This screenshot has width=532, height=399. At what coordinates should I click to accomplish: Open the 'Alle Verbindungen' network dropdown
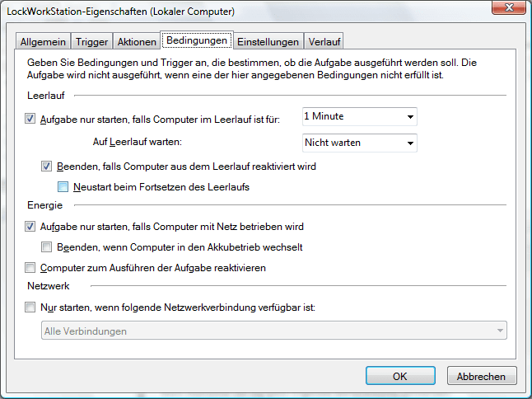[273, 331]
